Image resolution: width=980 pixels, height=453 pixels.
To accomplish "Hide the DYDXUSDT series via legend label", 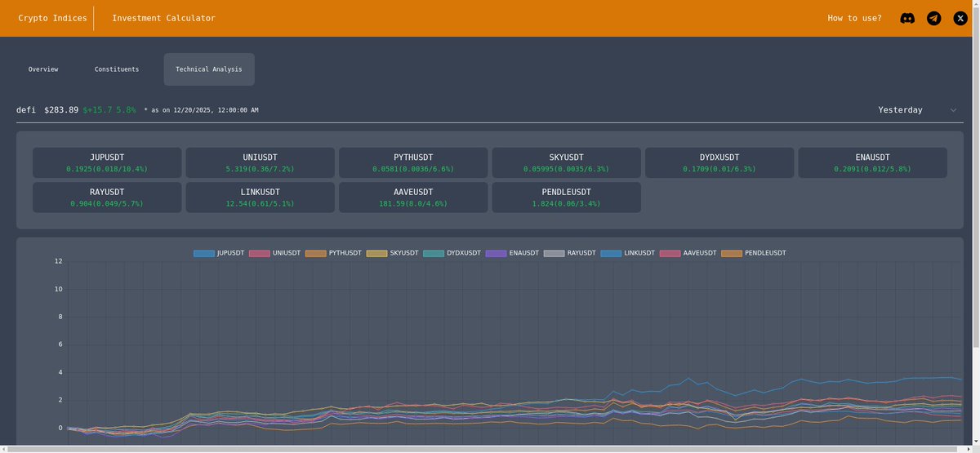I will (x=464, y=253).
